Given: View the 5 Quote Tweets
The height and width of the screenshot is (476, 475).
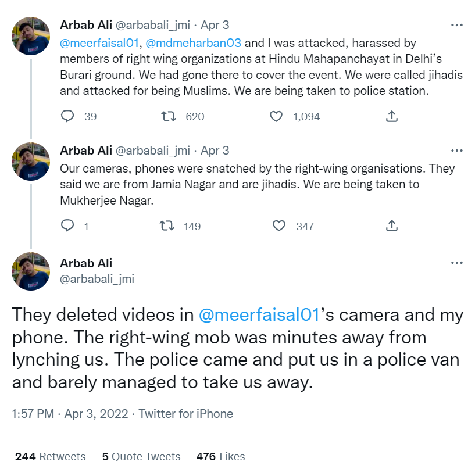Looking at the screenshot, I should click(x=141, y=456).
